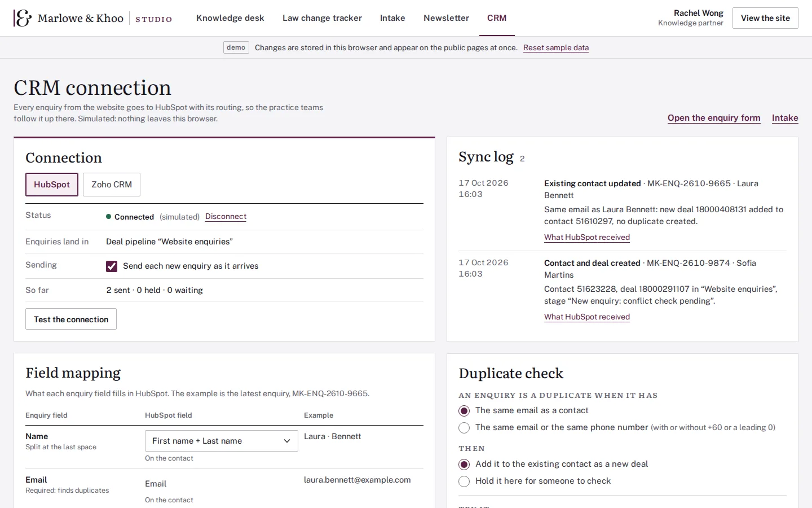This screenshot has width=812, height=508.
Task: Click the Existing contact updated log entry title
Action: click(593, 183)
